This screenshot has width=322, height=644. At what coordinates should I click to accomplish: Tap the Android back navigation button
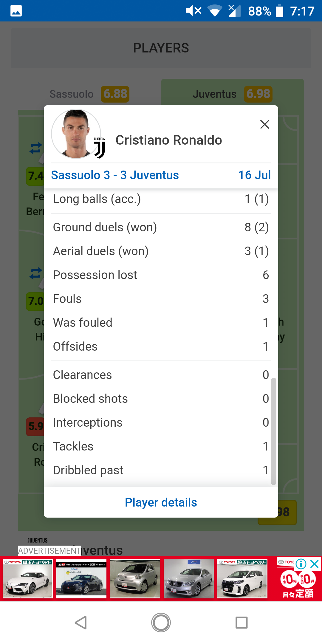point(80,623)
